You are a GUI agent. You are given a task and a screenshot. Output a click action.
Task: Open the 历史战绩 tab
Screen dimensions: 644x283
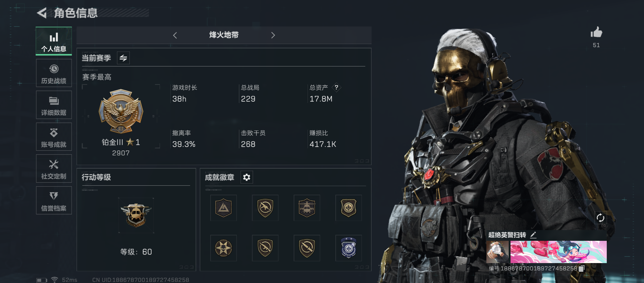point(54,73)
